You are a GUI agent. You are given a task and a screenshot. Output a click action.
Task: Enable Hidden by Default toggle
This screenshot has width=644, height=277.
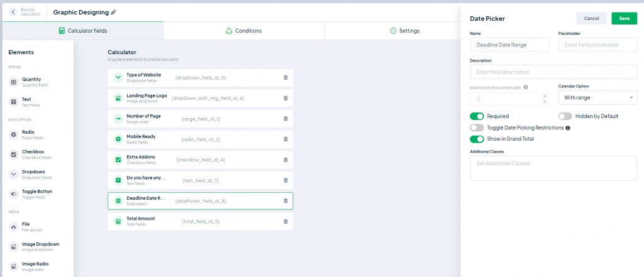click(x=565, y=116)
